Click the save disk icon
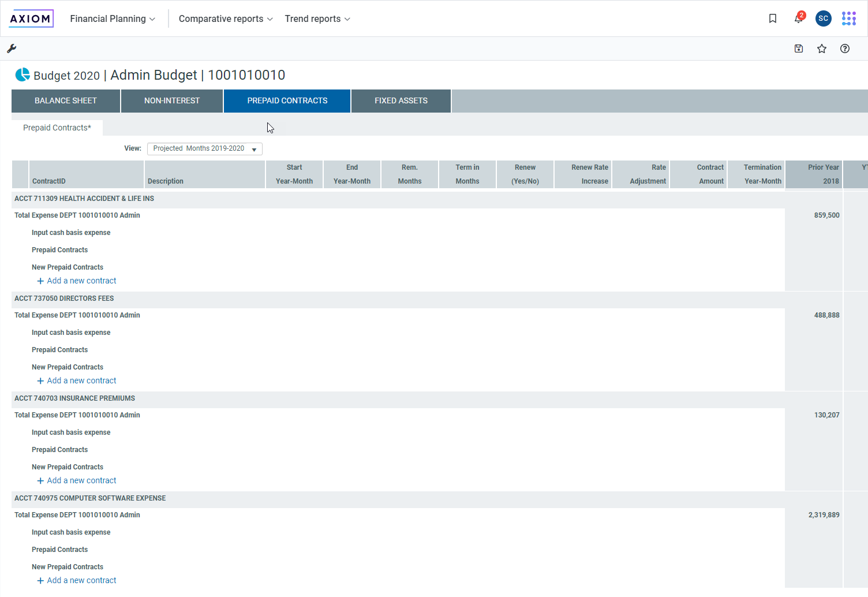Viewport: 868px width, 597px height. pos(799,48)
